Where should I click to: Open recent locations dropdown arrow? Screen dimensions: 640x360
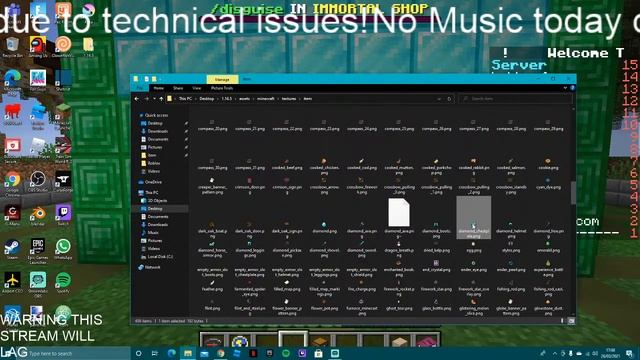tap(154, 99)
